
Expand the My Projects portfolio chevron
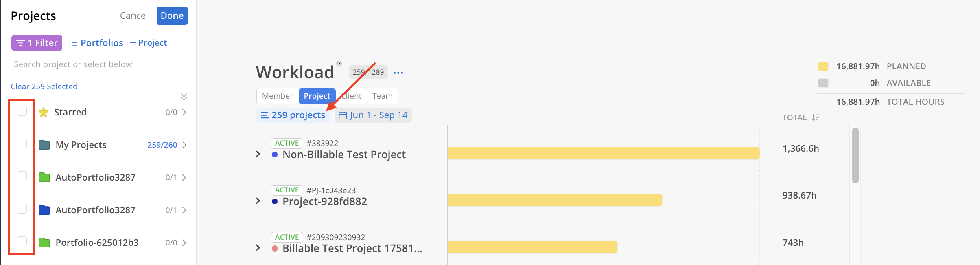[184, 145]
